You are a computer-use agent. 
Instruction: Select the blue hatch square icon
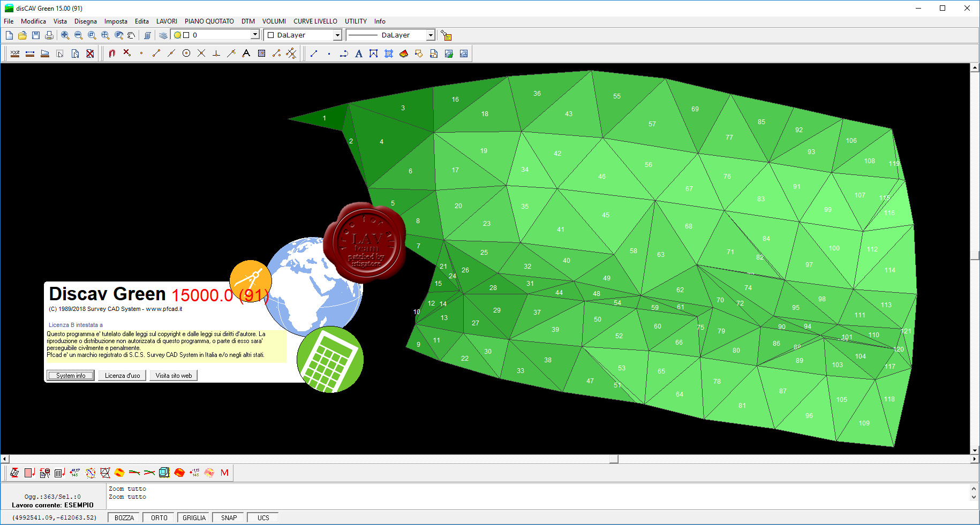pos(261,54)
